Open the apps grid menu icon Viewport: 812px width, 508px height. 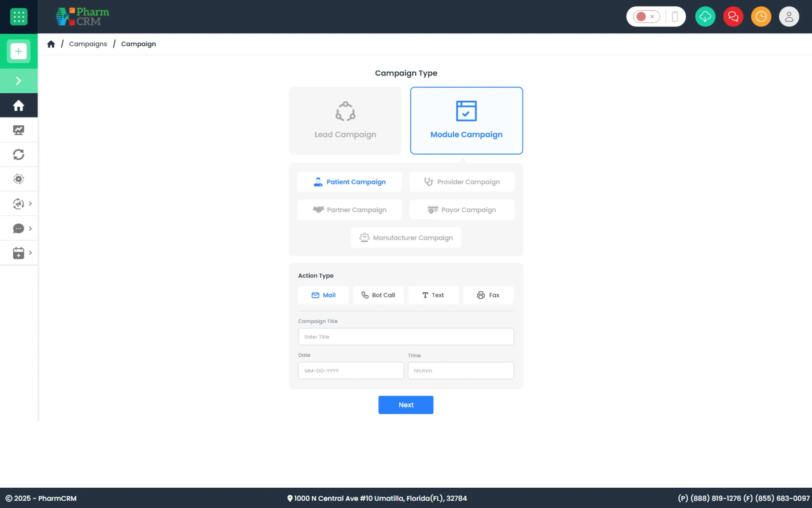[x=19, y=17]
